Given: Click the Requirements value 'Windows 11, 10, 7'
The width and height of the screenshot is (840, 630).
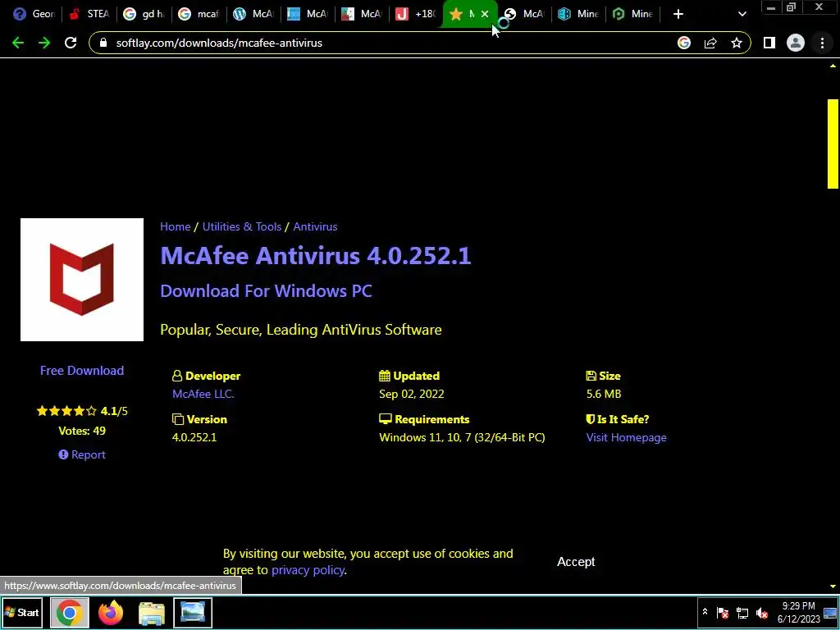Looking at the screenshot, I should pyautogui.click(x=462, y=437).
